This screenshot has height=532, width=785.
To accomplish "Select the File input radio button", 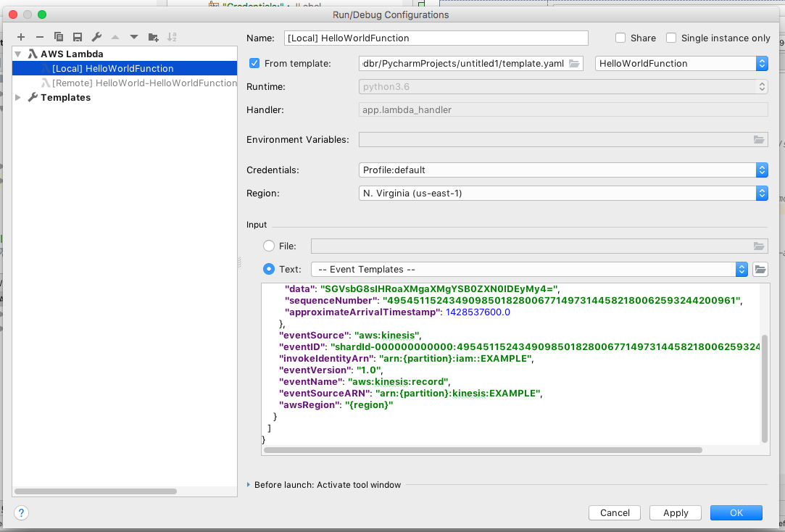I will coord(269,246).
